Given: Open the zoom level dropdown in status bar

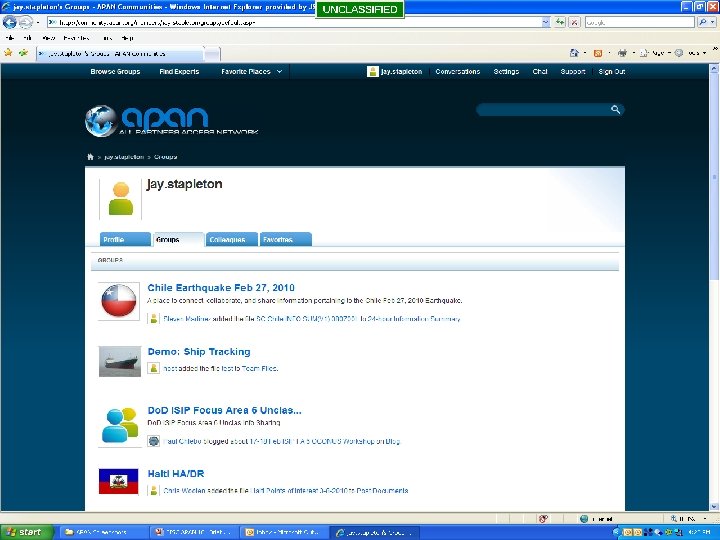Looking at the screenshot, I should click(x=705, y=519).
